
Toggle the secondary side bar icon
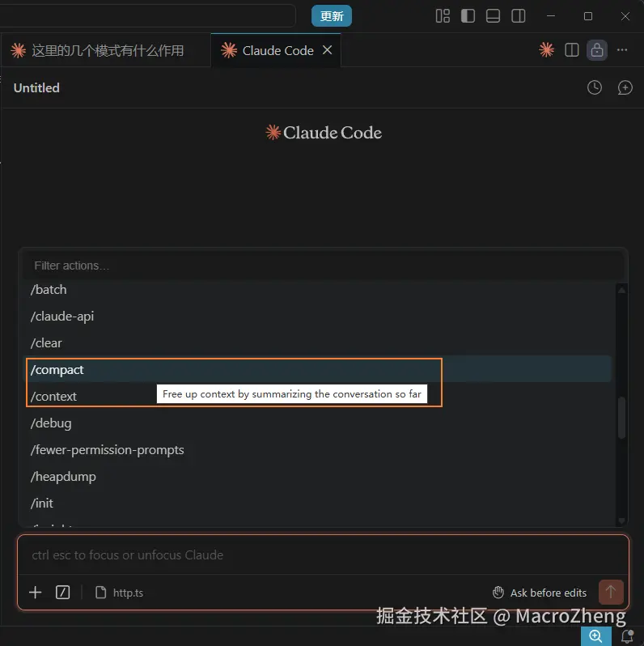click(519, 16)
